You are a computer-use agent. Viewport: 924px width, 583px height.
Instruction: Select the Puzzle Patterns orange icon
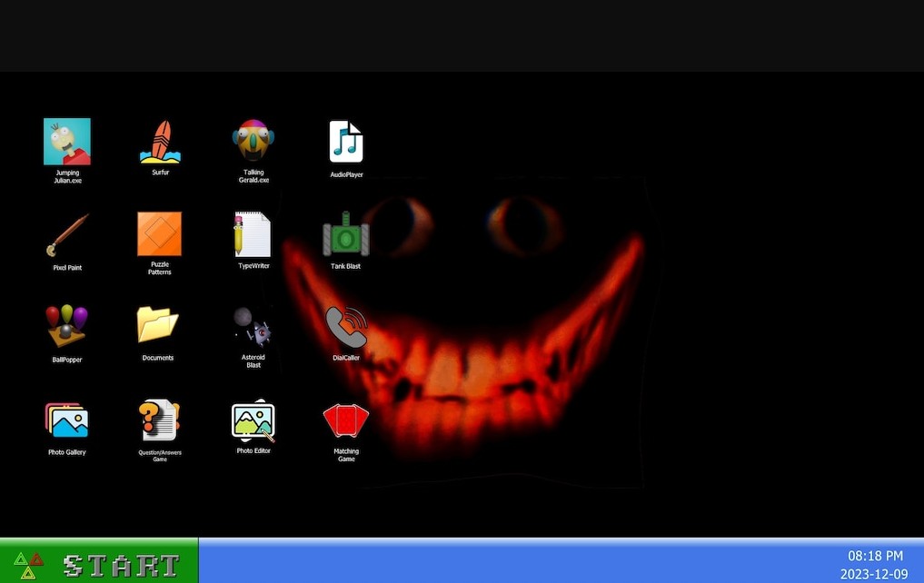click(x=160, y=235)
